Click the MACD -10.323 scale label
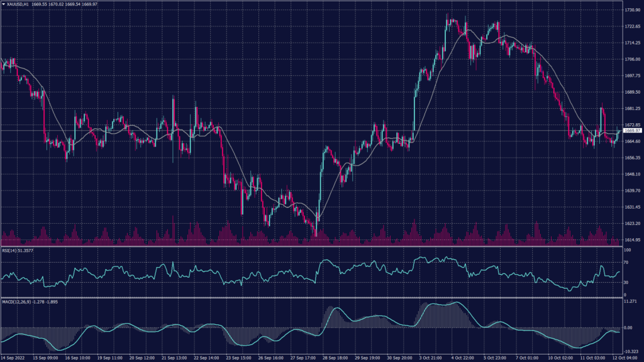 pos(631,351)
